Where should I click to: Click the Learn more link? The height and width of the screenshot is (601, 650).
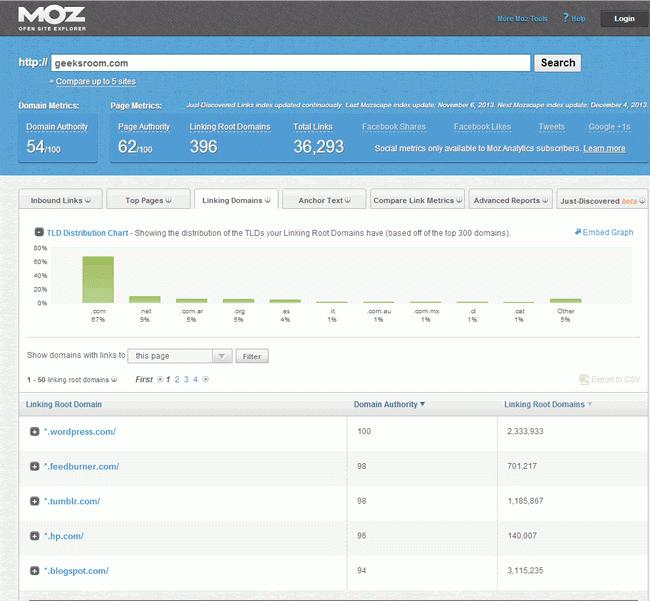point(604,148)
